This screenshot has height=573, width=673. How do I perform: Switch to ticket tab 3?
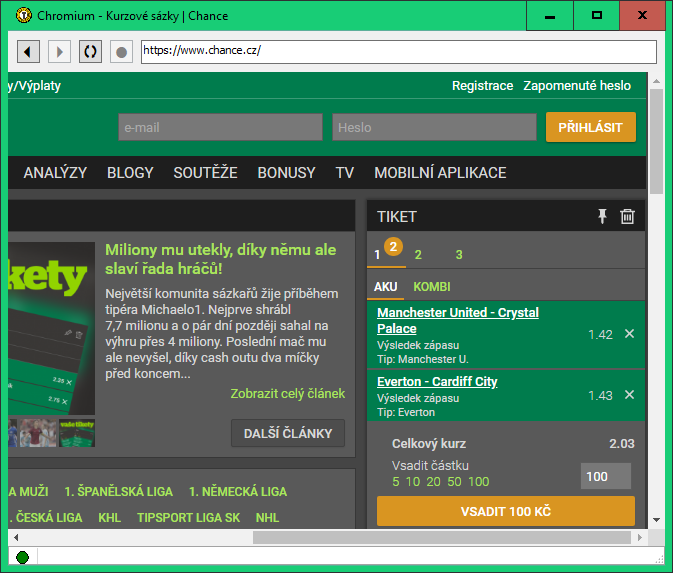click(x=459, y=255)
